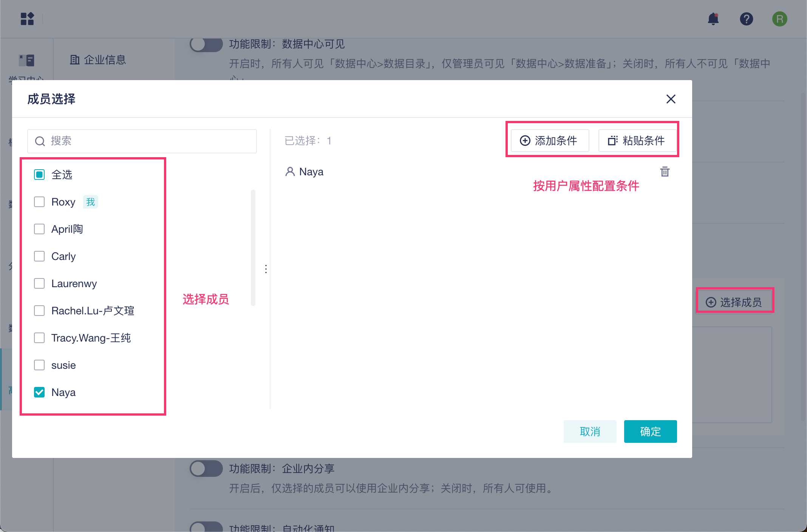Image resolution: width=807 pixels, height=532 pixels.
Task: Click the three-dot panel divider handle
Action: click(266, 269)
